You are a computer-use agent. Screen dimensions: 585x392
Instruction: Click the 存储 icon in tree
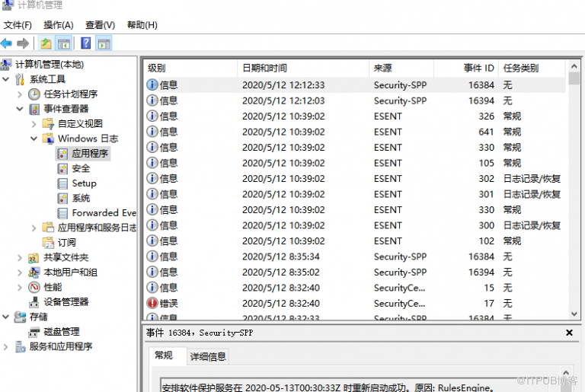tap(20, 317)
